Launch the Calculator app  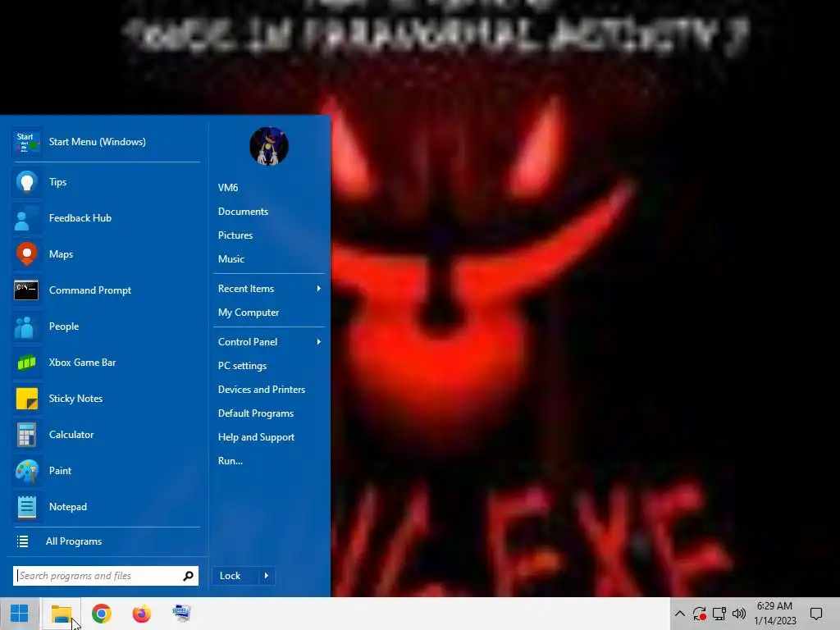(x=106, y=435)
